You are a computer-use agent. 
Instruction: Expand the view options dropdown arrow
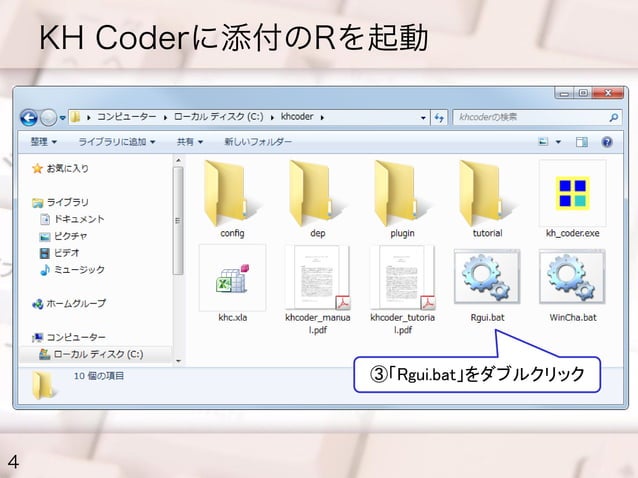click(x=558, y=142)
